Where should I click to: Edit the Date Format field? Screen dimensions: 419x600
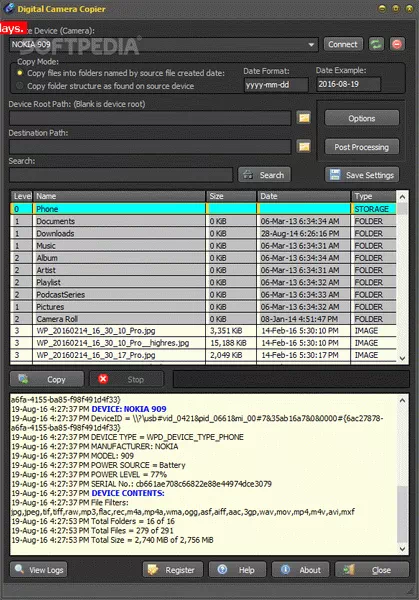point(276,85)
